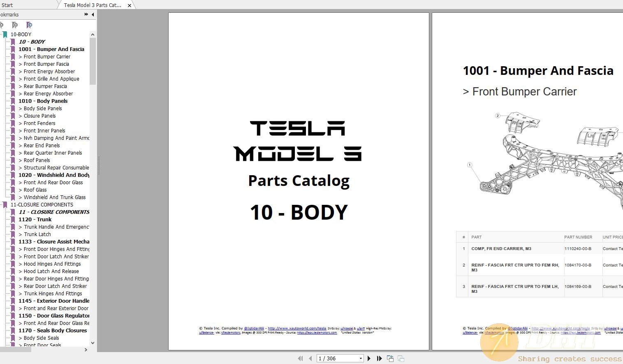Go to the first page
This screenshot has width=623, height=364.
(300, 359)
